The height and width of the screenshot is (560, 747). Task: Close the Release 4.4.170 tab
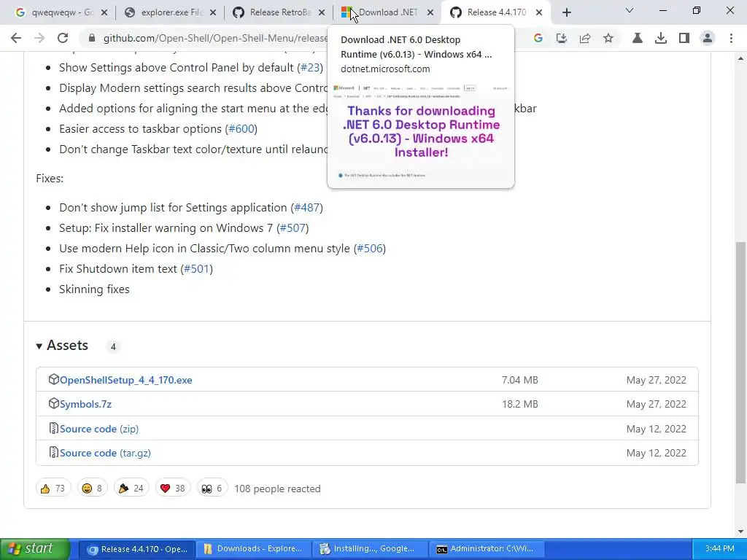point(539,13)
